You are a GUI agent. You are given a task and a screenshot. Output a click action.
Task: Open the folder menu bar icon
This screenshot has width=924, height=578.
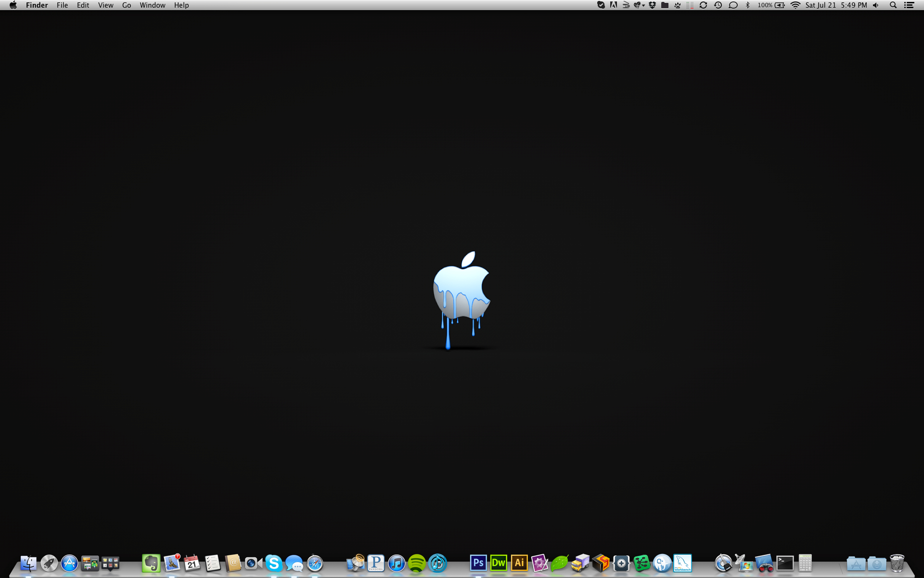[x=665, y=5]
